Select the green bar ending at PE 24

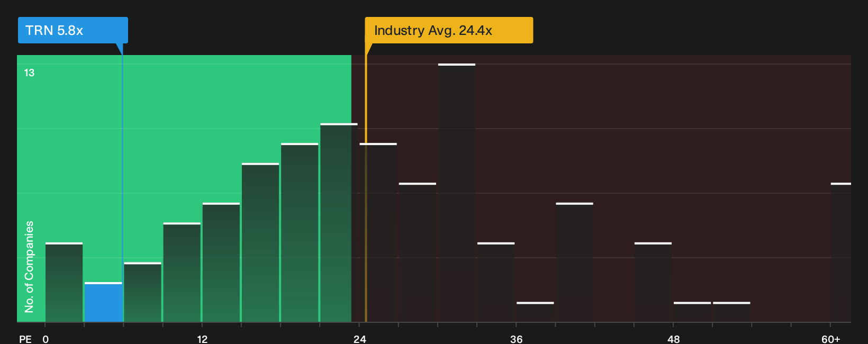click(339, 223)
